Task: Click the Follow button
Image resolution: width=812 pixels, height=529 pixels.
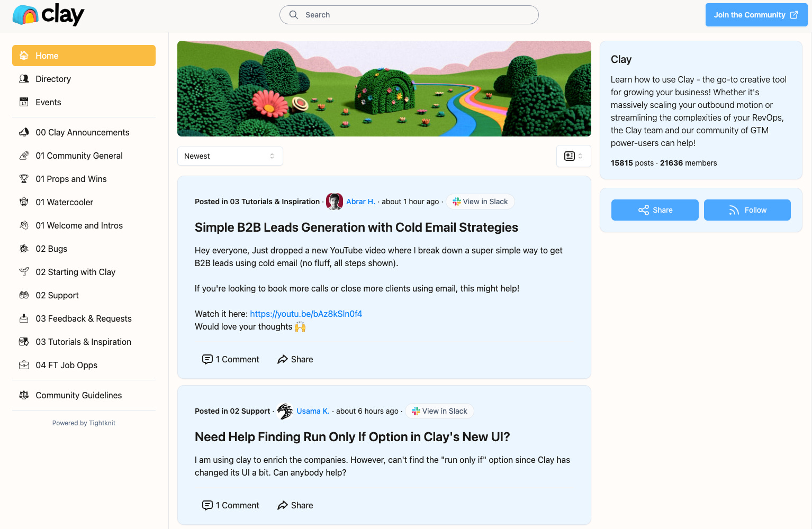Action: coord(747,210)
